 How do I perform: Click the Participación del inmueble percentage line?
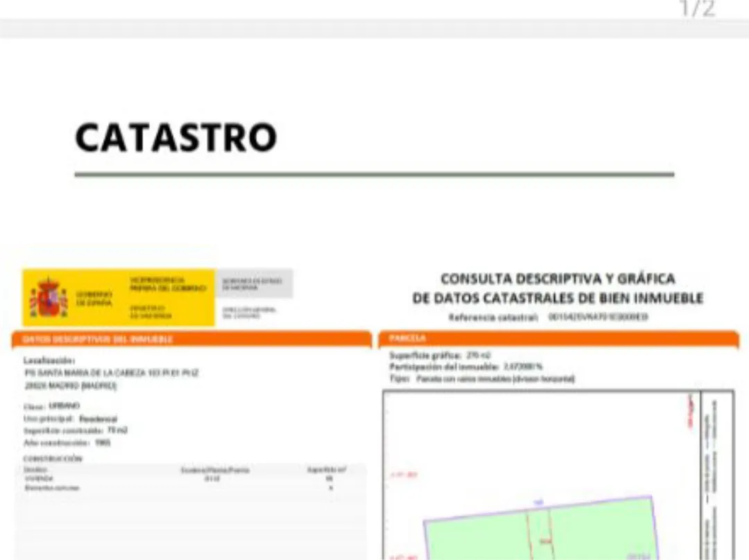point(465,367)
